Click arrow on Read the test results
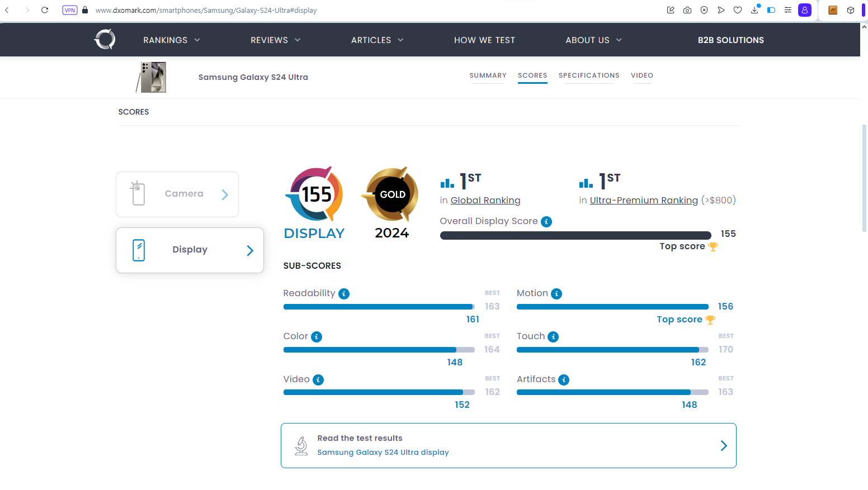The image size is (868, 490). (724, 446)
